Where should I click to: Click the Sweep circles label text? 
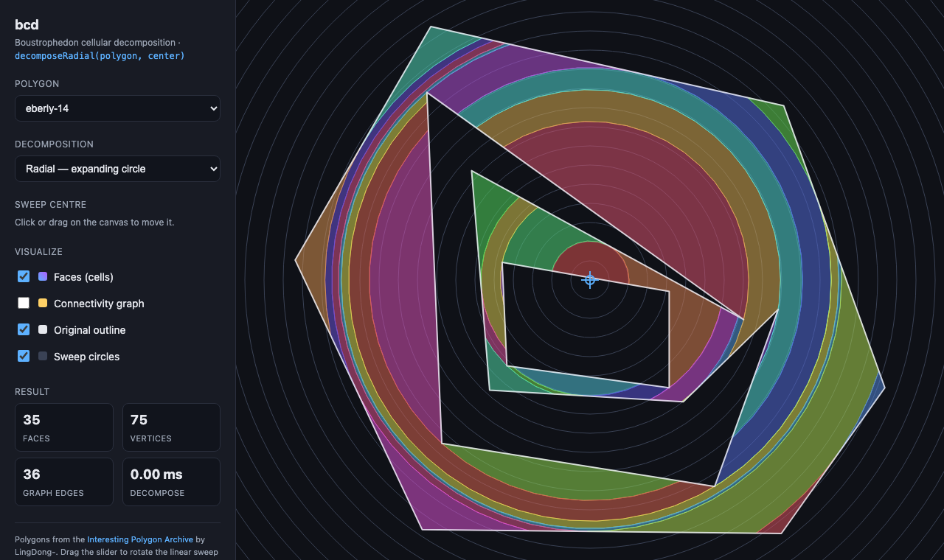click(86, 357)
